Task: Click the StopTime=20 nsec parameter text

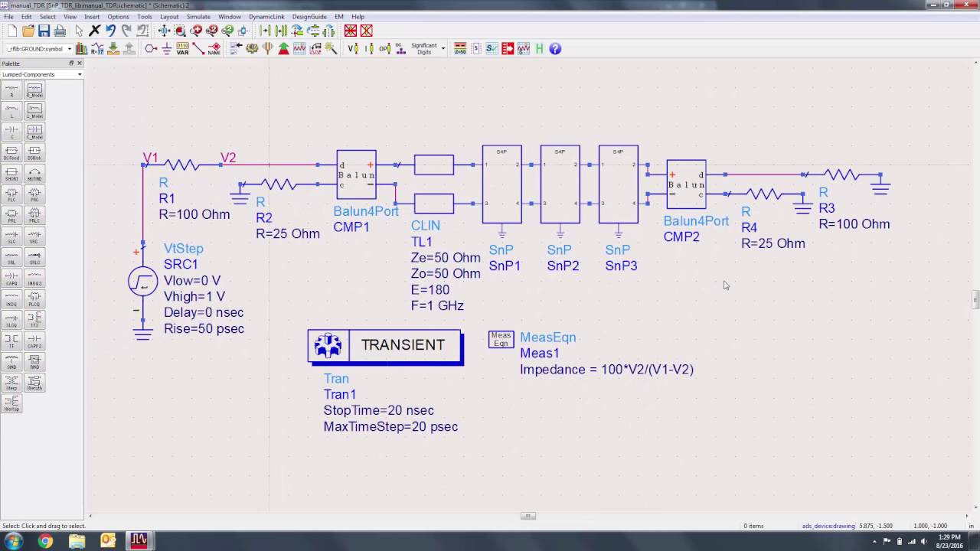Action: 378,410
